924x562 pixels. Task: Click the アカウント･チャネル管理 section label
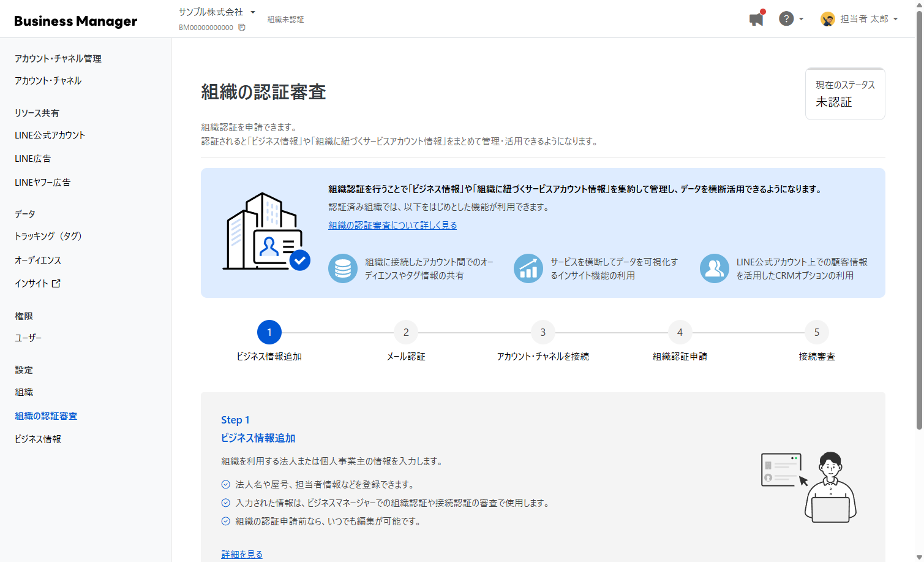[58, 59]
